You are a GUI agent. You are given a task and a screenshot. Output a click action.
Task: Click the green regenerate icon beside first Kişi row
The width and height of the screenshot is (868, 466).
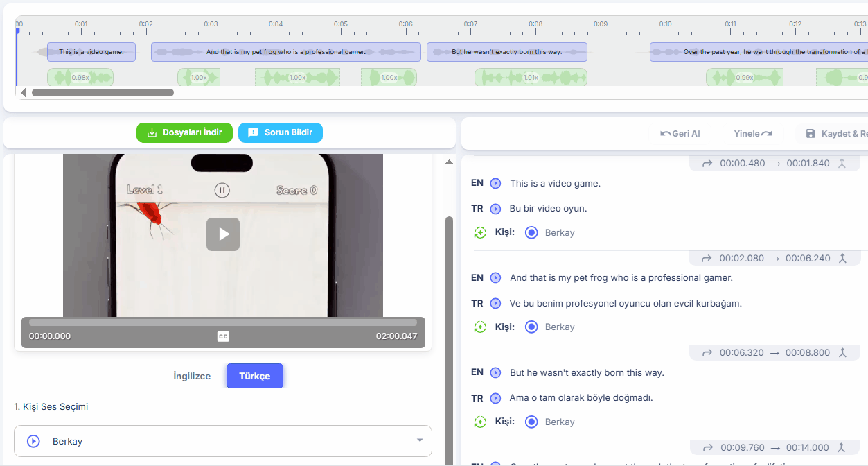479,232
